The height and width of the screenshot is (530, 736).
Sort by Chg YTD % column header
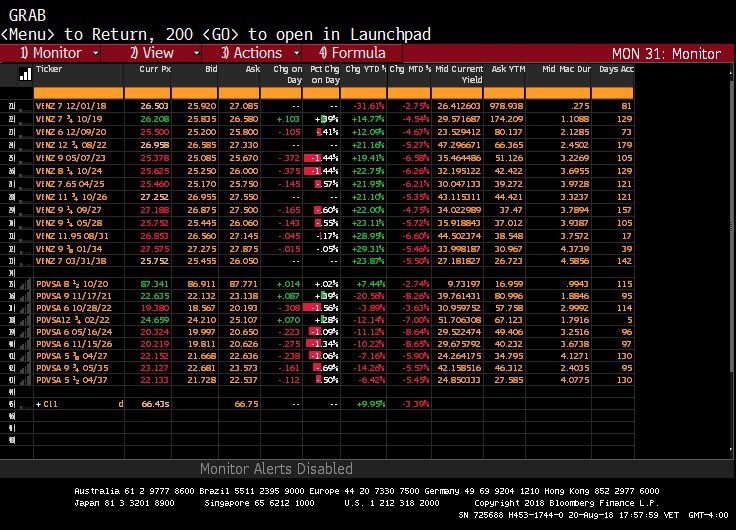coord(366,69)
